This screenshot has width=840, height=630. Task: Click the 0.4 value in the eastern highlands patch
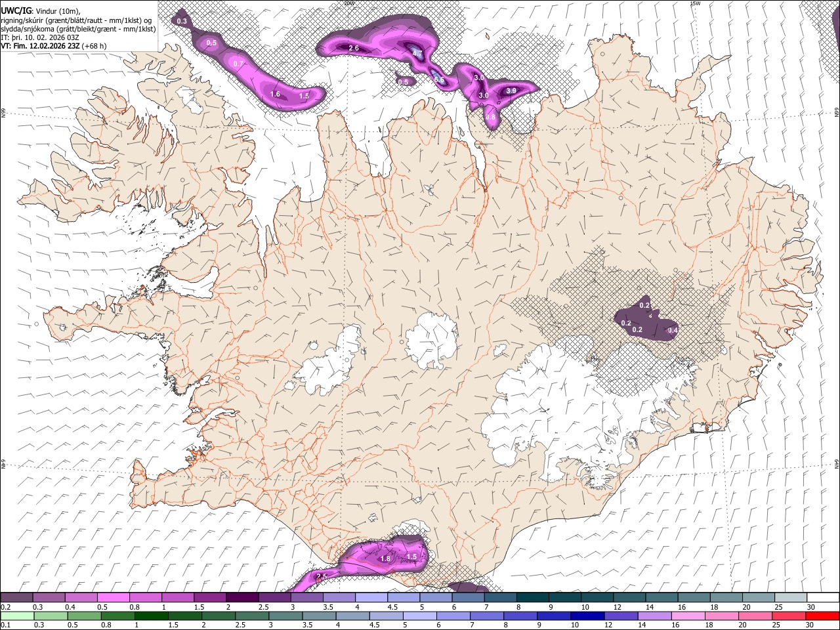coord(673,330)
